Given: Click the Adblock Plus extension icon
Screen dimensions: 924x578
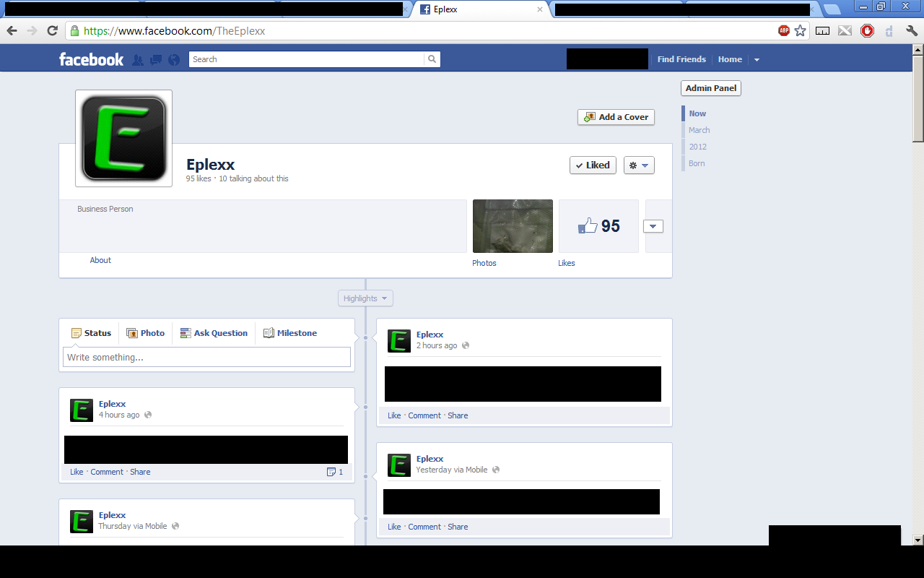Looking at the screenshot, I should coord(784,30).
